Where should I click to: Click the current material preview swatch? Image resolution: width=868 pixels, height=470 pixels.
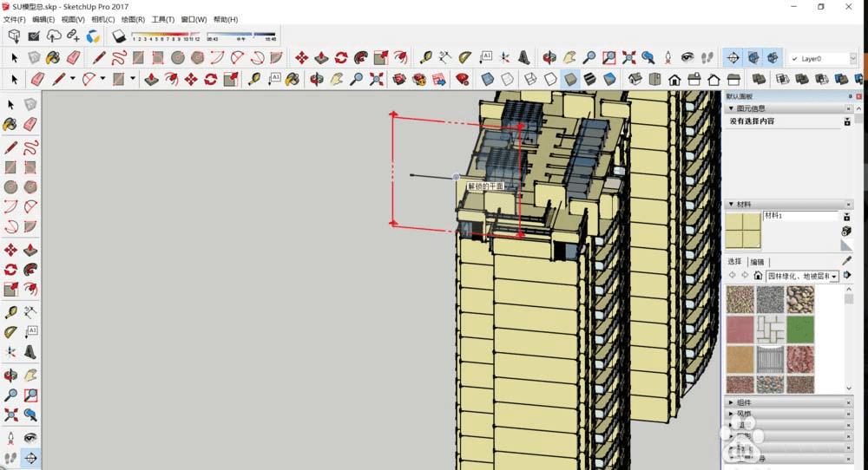pyautogui.click(x=743, y=230)
